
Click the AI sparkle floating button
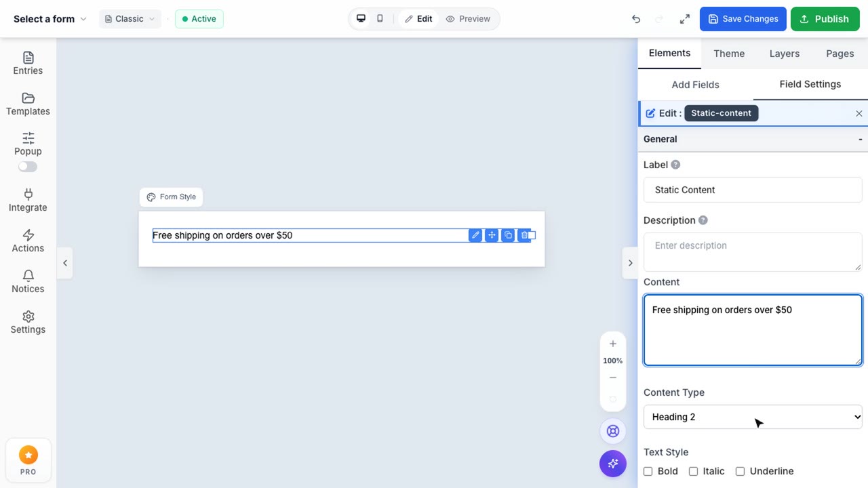click(x=613, y=464)
